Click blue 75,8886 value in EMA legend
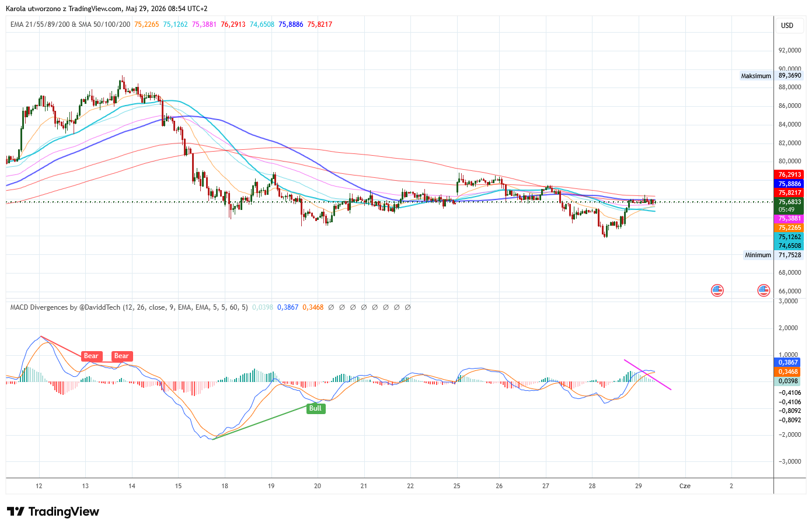Image resolution: width=812 pixels, height=529 pixels. [291, 24]
